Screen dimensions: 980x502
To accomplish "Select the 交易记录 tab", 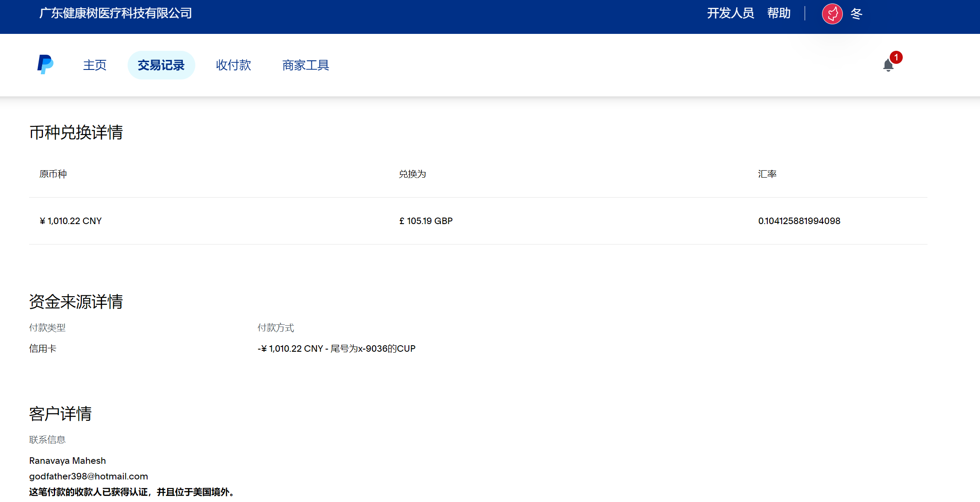I will (x=161, y=65).
